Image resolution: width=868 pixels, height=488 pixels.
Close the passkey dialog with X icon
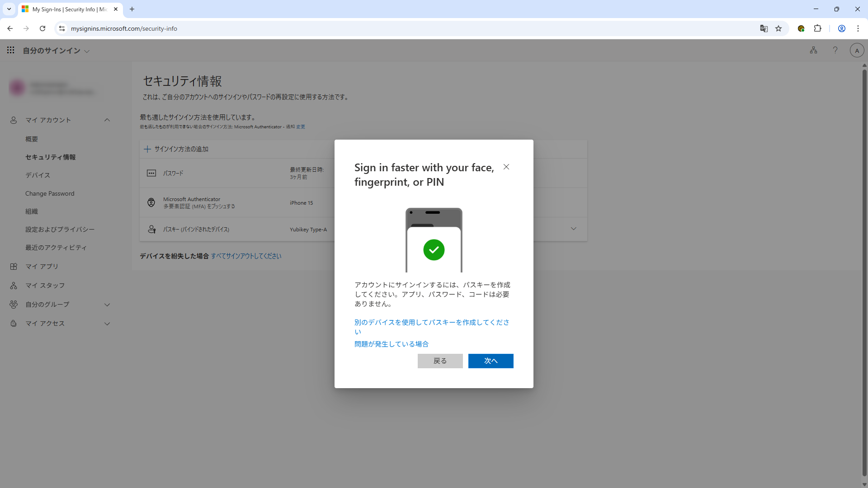(x=506, y=167)
